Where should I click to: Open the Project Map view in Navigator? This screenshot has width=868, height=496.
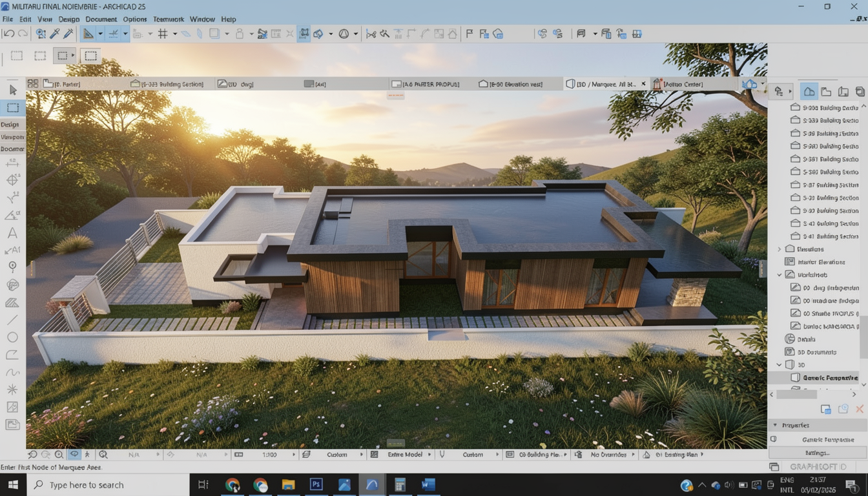click(809, 92)
